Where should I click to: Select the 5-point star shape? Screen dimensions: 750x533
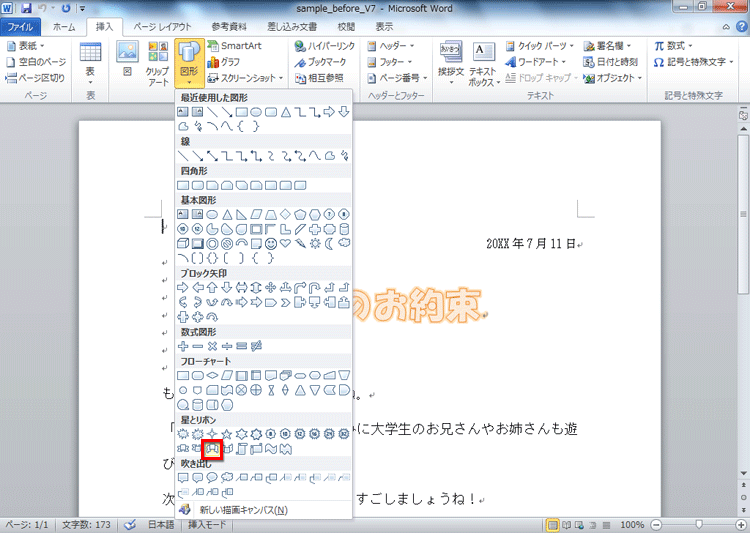227,434
